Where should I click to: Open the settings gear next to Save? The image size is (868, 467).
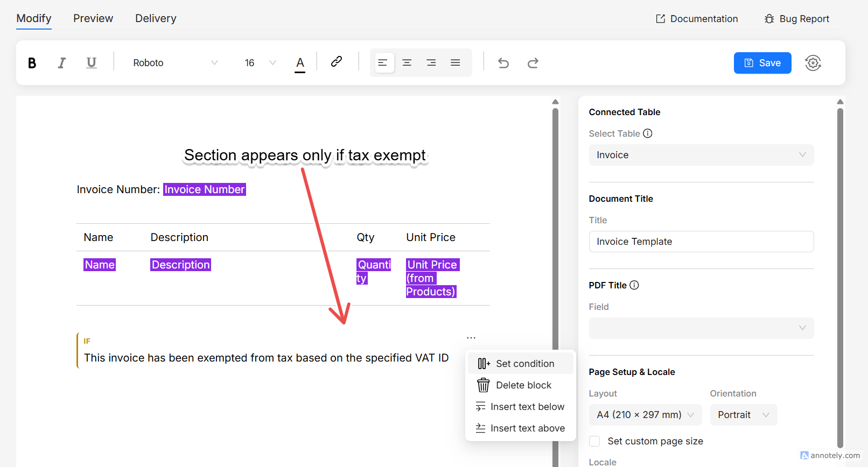(x=813, y=63)
